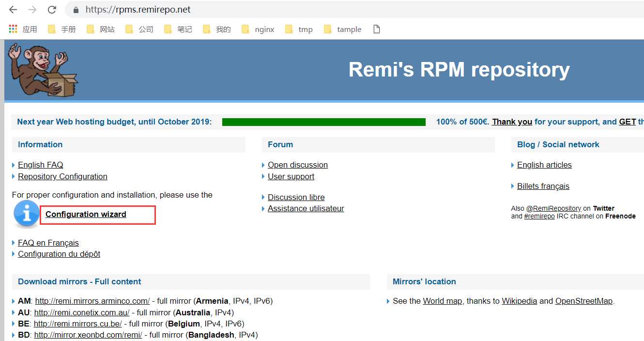
Task: Open the 我的 bookmark folder
Action: [217, 29]
